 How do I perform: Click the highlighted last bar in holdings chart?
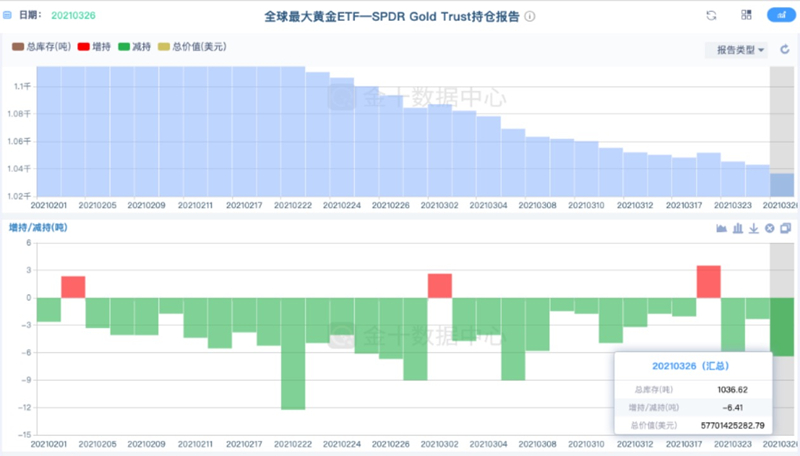[782, 185]
